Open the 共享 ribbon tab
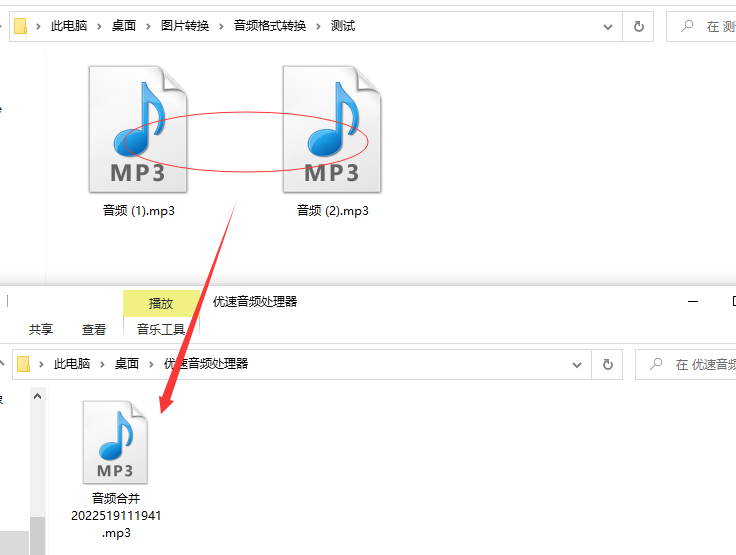This screenshot has height=555, width=736. click(x=41, y=329)
